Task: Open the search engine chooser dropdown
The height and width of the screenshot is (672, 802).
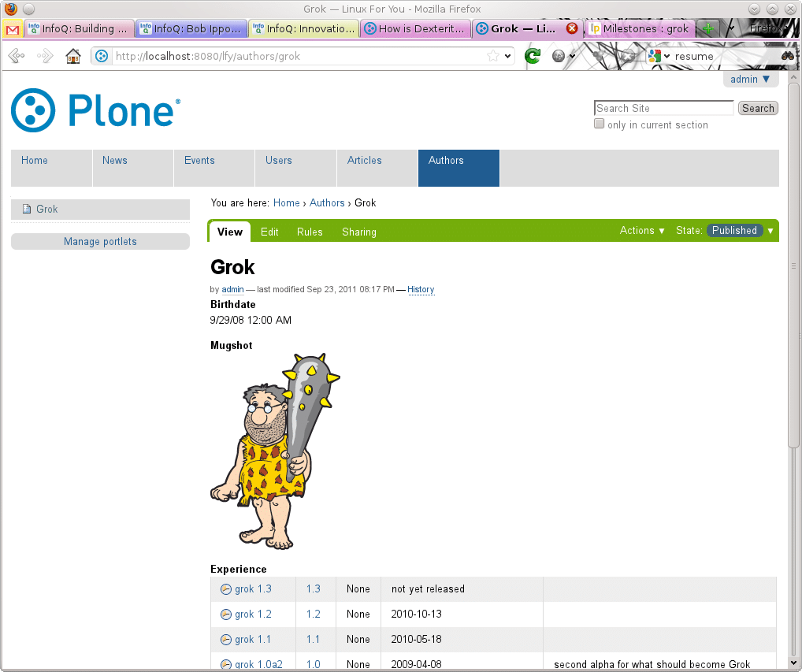Action: [666, 56]
